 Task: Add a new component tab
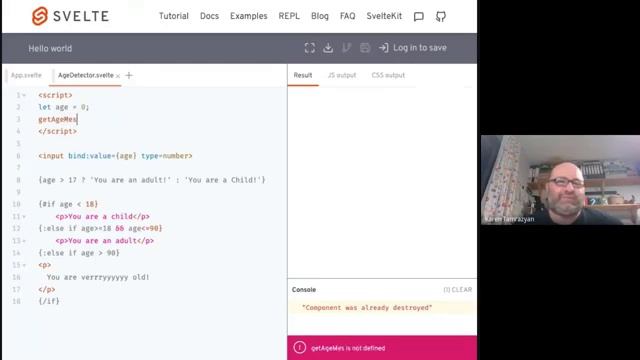point(129,76)
